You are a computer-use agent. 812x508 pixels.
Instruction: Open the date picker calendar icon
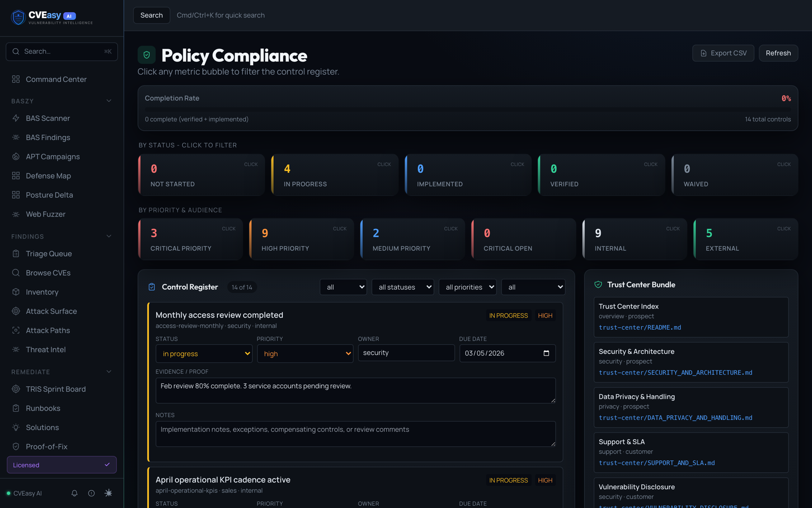(x=546, y=353)
